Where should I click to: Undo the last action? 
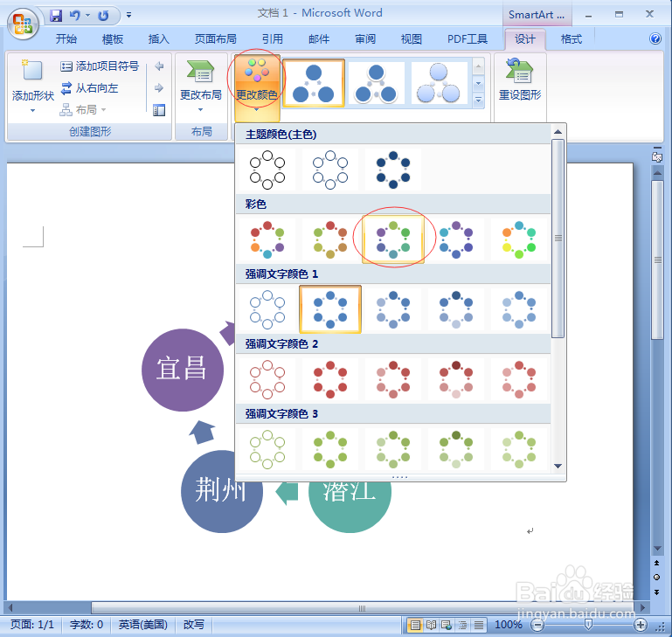click(75, 16)
